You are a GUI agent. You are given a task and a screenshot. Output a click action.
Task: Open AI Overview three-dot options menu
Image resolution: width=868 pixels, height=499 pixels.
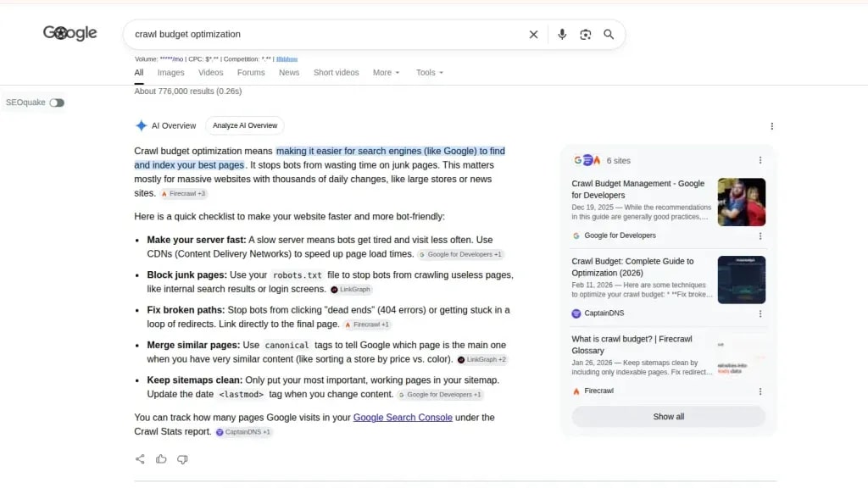click(771, 126)
